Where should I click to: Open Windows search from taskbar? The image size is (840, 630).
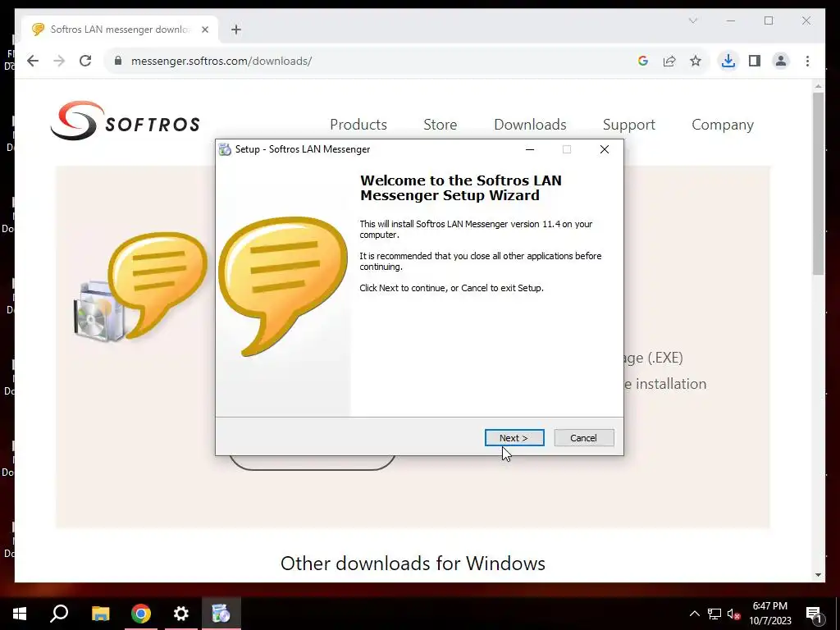click(59, 614)
